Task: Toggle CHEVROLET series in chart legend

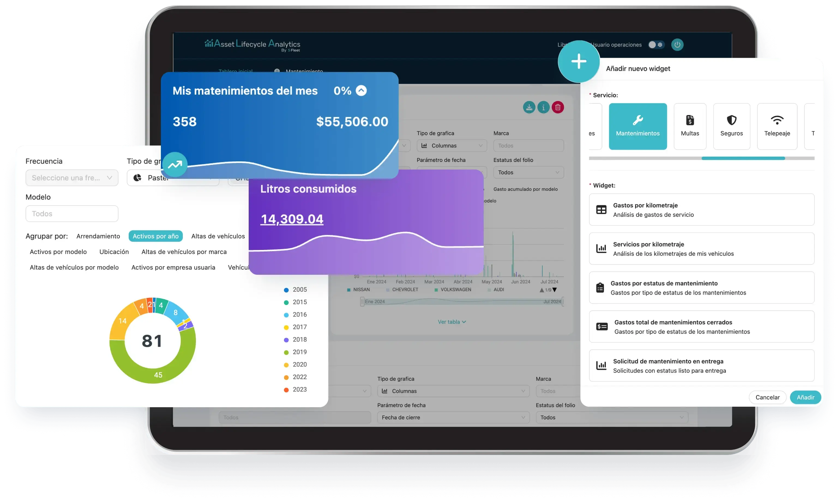Action: (402, 290)
